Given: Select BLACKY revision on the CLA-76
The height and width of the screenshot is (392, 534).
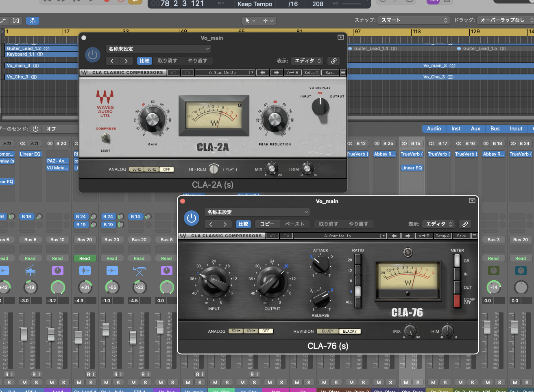Looking at the screenshot, I should click(x=350, y=331).
